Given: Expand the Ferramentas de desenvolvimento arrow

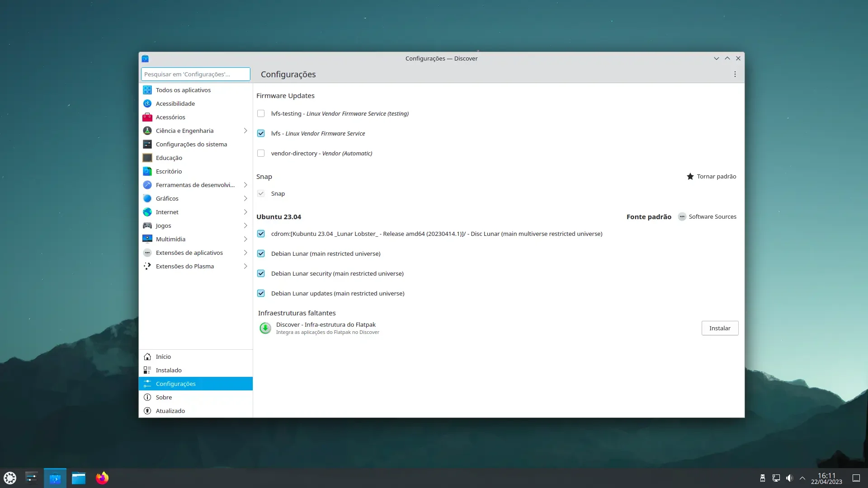Looking at the screenshot, I should [245, 185].
